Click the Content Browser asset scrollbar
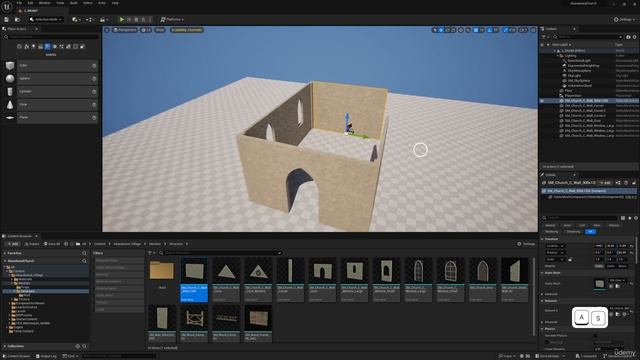The height and width of the screenshot is (360, 640). pos(533,296)
